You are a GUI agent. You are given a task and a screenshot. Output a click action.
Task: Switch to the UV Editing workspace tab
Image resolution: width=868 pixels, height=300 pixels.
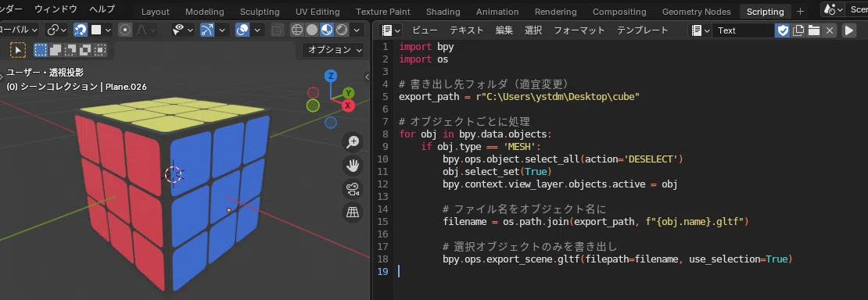(x=317, y=12)
